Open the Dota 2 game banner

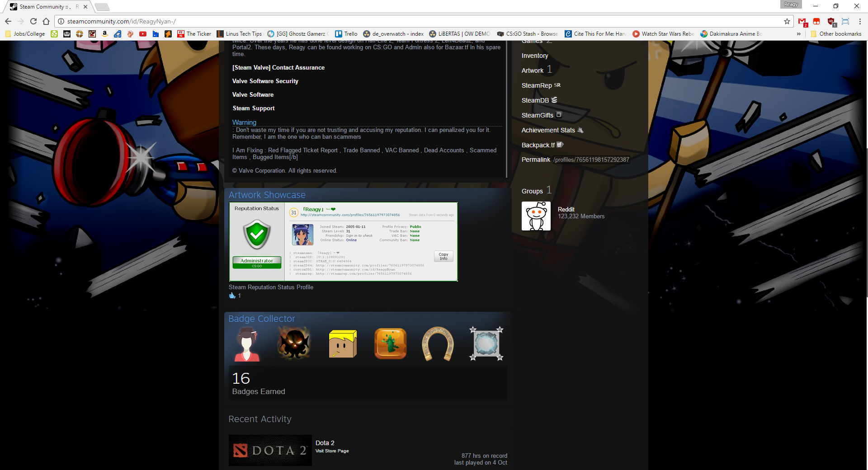tap(270, 450)
